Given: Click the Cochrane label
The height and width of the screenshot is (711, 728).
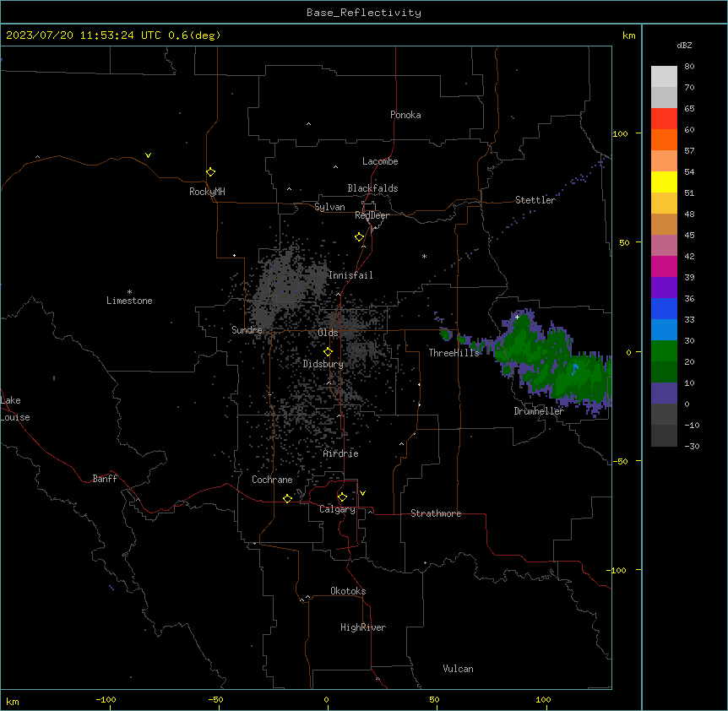Looking at the screenshot, I should pyautogui.click(x=272, y=480).
